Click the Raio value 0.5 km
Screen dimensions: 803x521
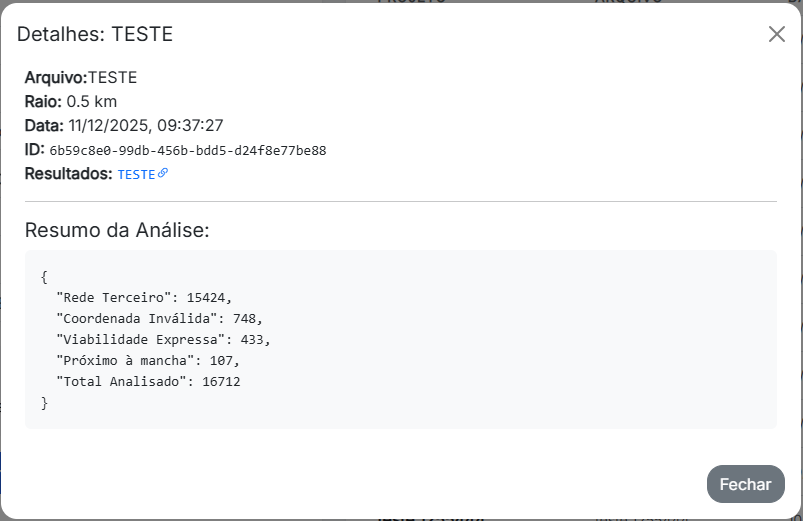[92, 101]
